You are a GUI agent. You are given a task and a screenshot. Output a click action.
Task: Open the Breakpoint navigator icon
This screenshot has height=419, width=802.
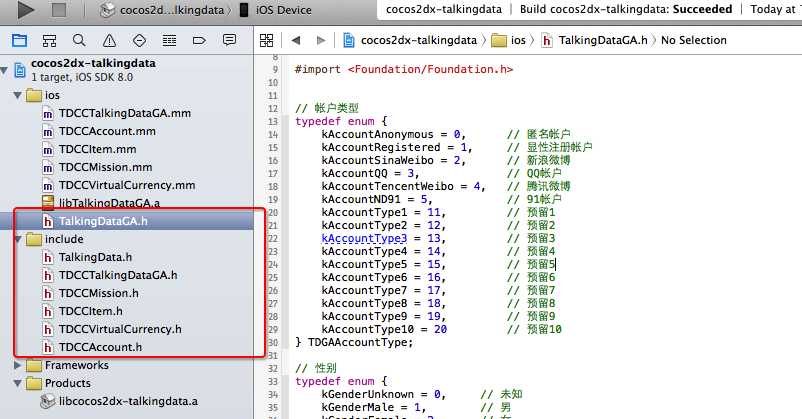pyautogui.click(x=199, y=40)
